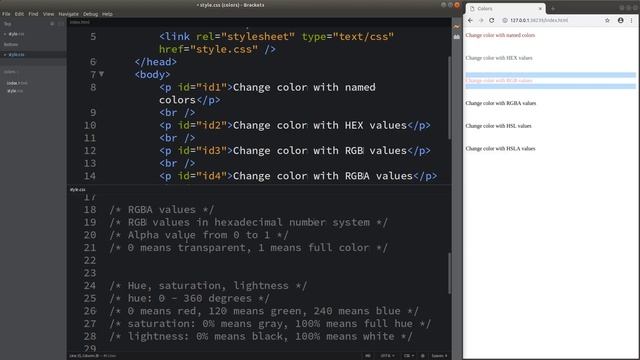
Task: Click the 'Hue, saturation, lightness' comment line
Action: tap(208, 286)
